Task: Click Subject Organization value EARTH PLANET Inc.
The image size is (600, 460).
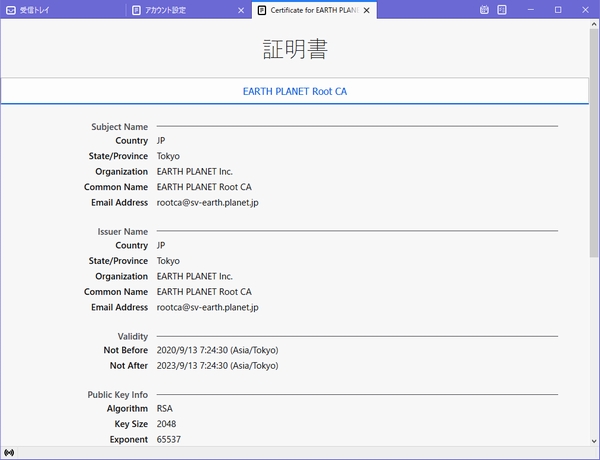Action: [194, 171]
